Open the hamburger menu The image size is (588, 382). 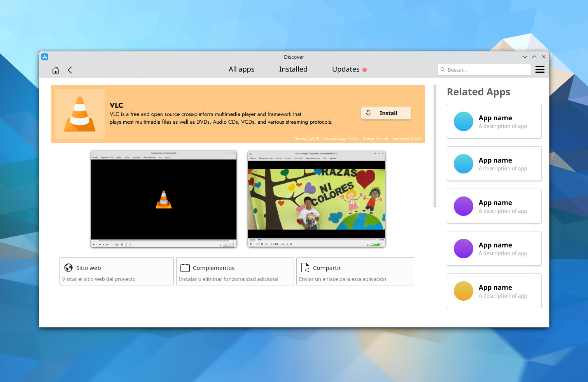(540, 70)
